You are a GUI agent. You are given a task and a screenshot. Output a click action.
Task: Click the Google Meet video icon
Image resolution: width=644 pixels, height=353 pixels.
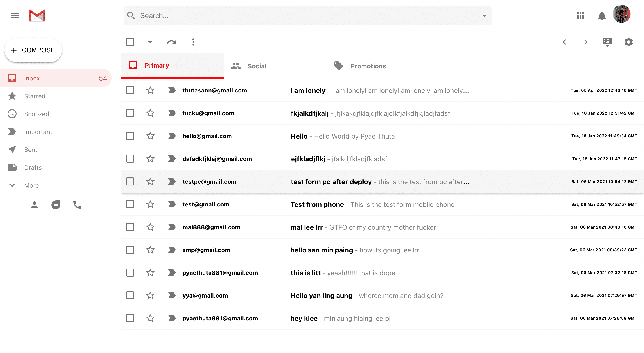56,204
